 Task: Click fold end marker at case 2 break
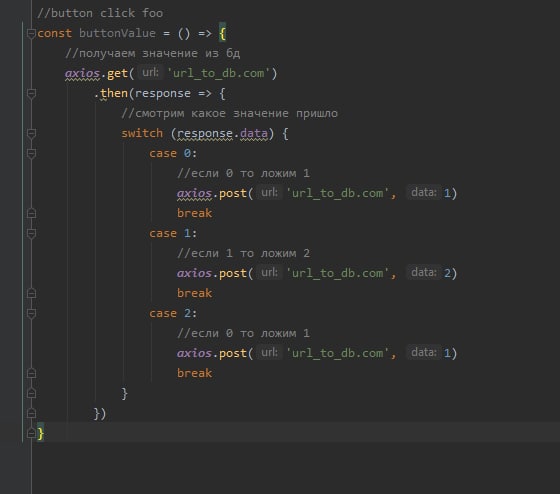tap(31, 373)
